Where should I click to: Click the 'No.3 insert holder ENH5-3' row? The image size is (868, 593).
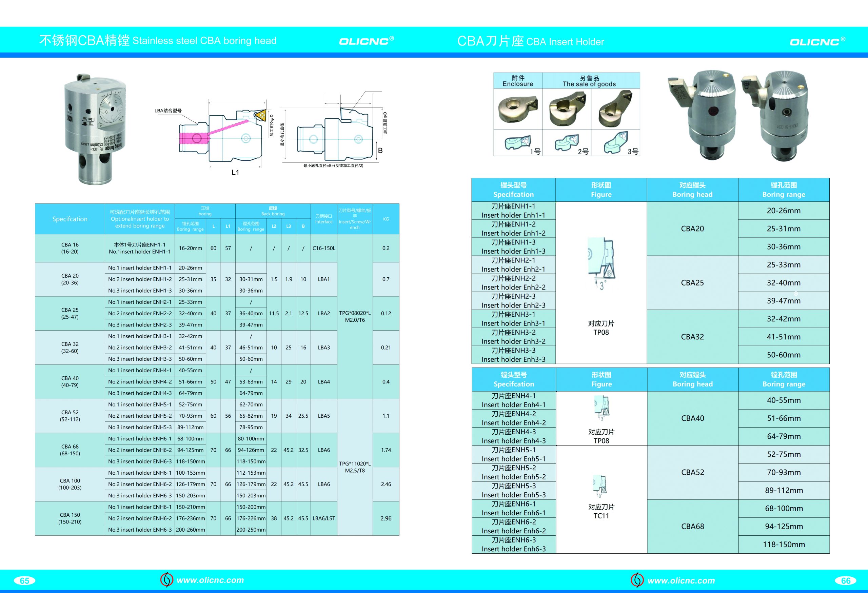click(140, 427)
